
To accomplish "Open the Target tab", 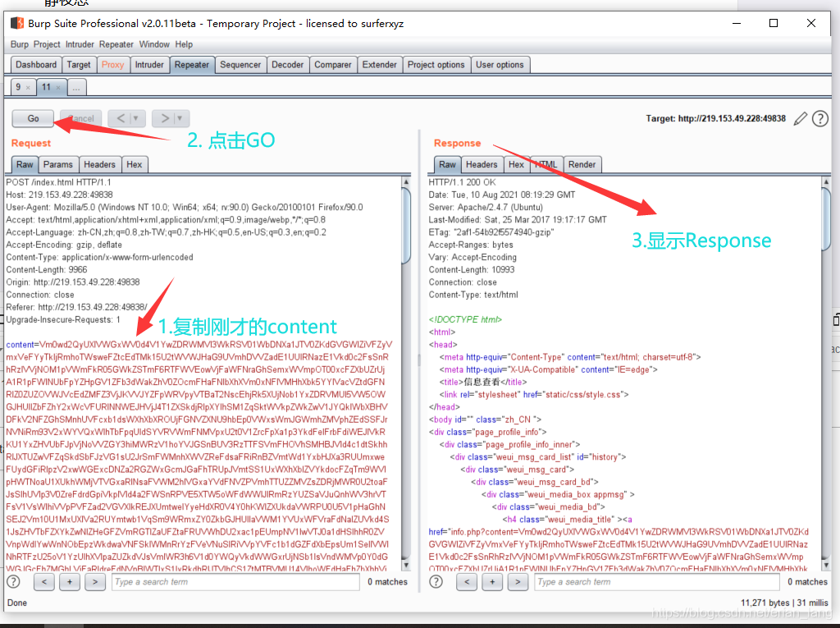I will [79, 65].
